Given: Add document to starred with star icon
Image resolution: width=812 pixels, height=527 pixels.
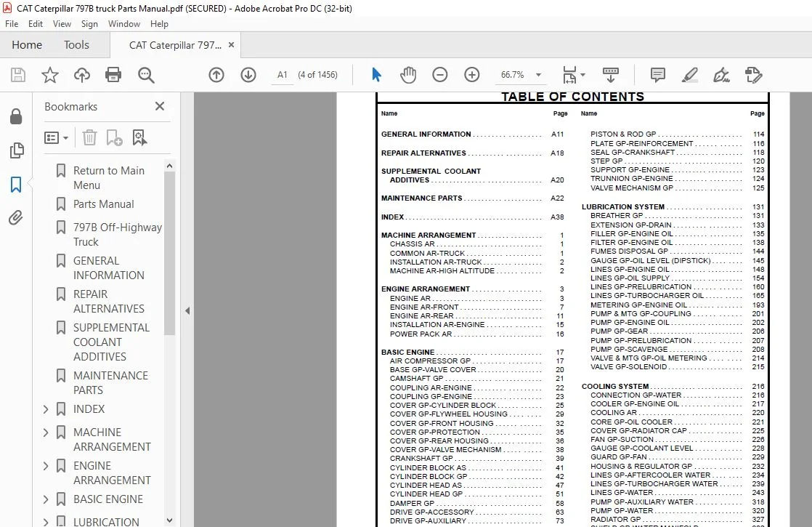Looking at the screenshot, I should tap(49, 75).
